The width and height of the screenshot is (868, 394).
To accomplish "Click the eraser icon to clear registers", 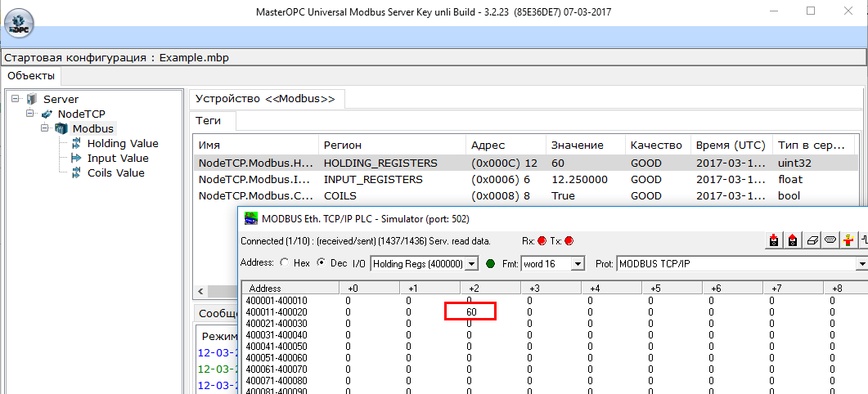I will coord(812,240).
